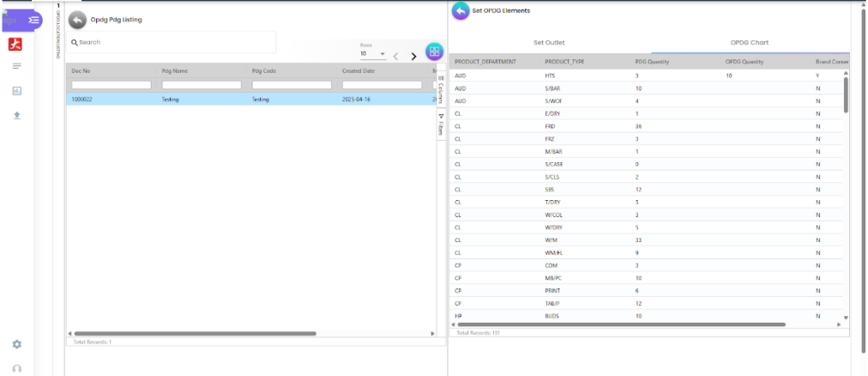Sort by Pdg Code column header
The image size is (868, 376).
click(264, 71)
